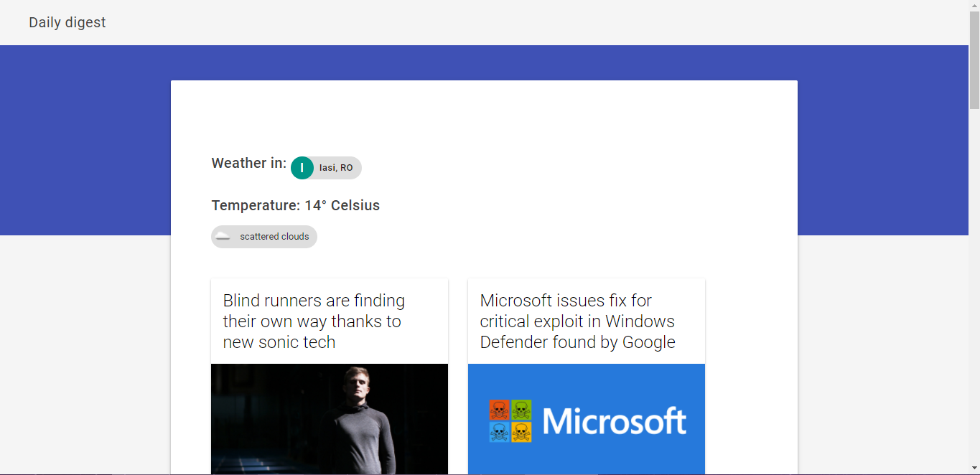Click the scrollbar up arrow
980x475 pixels.
tap(974, 5)
